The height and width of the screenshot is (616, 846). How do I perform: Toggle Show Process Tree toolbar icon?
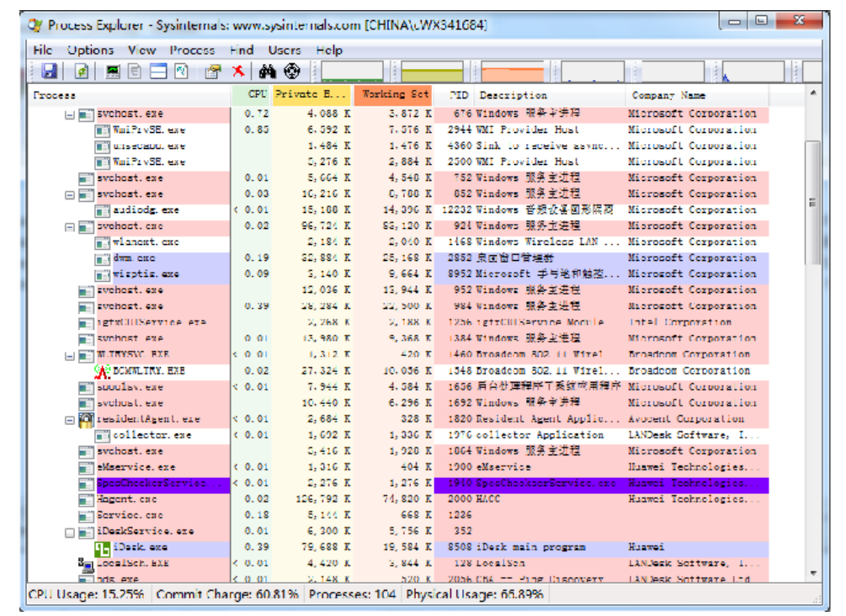[x=135, y=72]
